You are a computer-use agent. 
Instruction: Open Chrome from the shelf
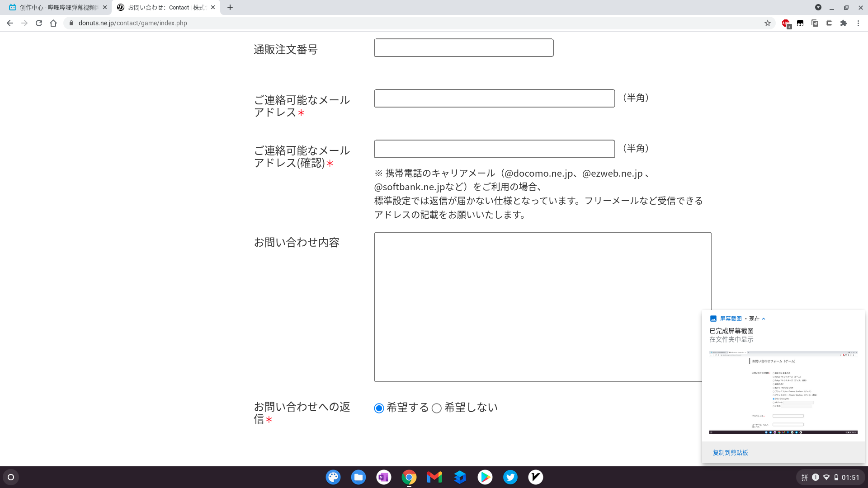click(x=409, y=477)
